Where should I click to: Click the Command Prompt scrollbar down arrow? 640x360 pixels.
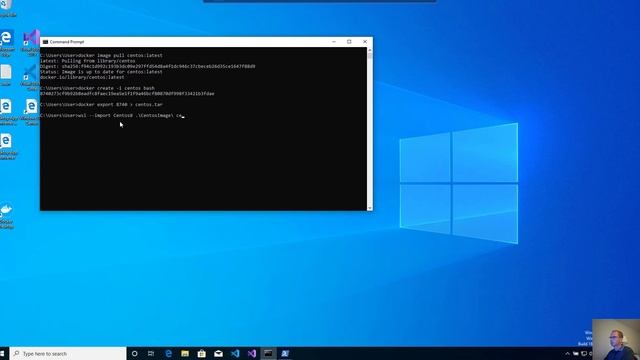[370, 208]
